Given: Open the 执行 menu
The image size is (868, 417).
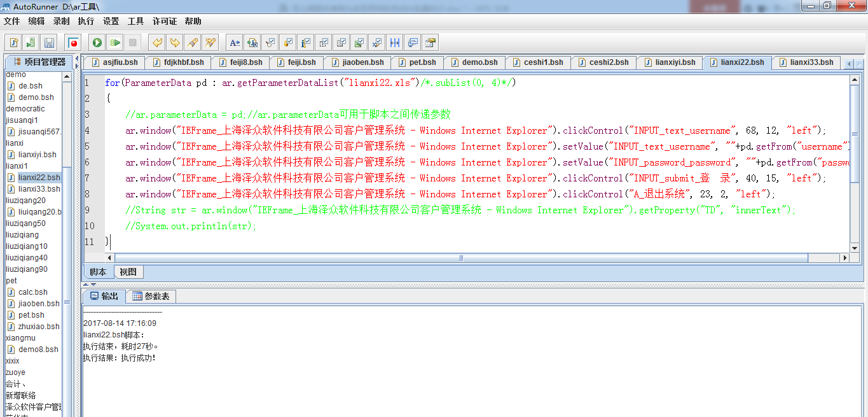Looking at the screenshot, I should pyautogui.click(x=86, y=21).
